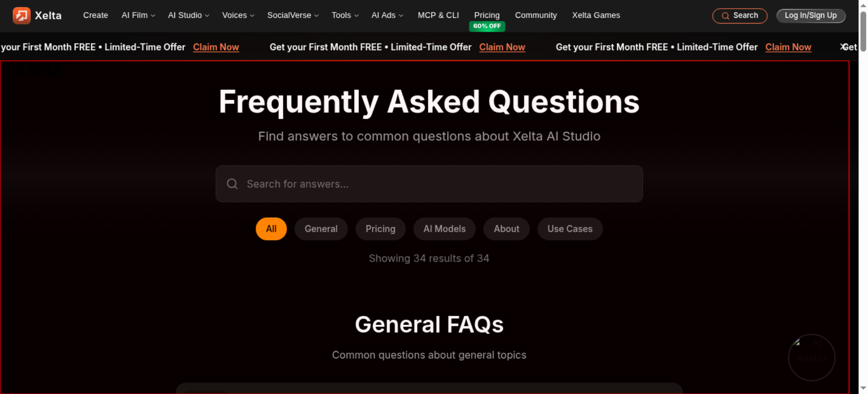
Task: Go to MCP & CLI
Action: (438, 15)
